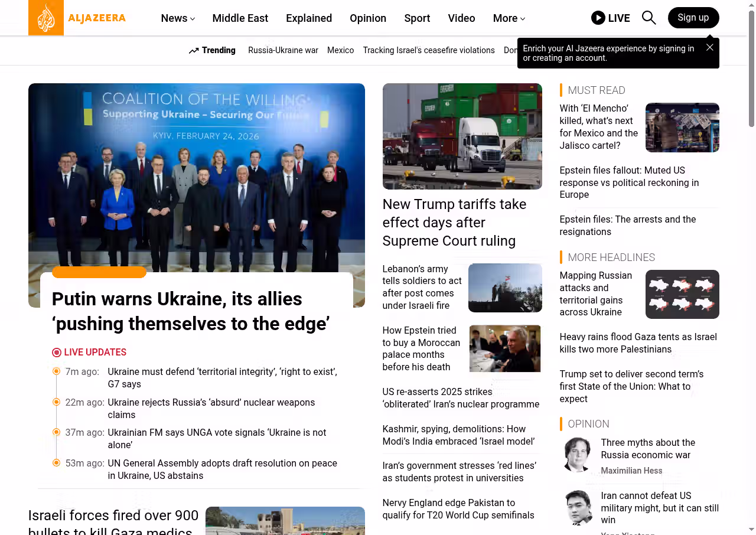Go to the Opinion menu section

pyautogui.click(x=367, y=18)
